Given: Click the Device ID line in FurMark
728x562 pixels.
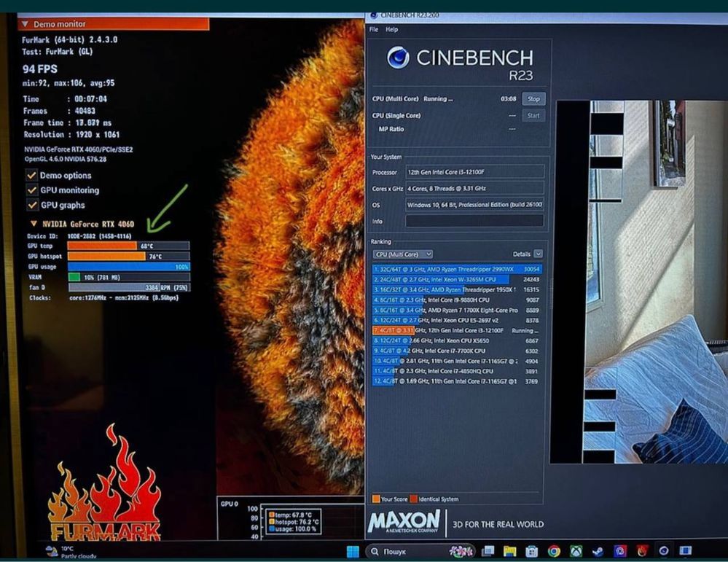Looking at the screenshot, I should [79, 236].
